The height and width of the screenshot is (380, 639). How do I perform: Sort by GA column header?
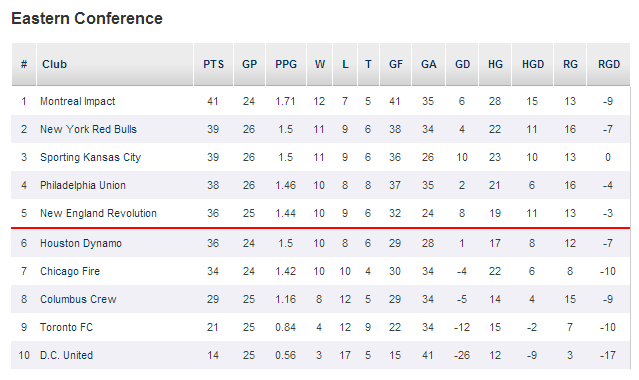coord(429,64)
